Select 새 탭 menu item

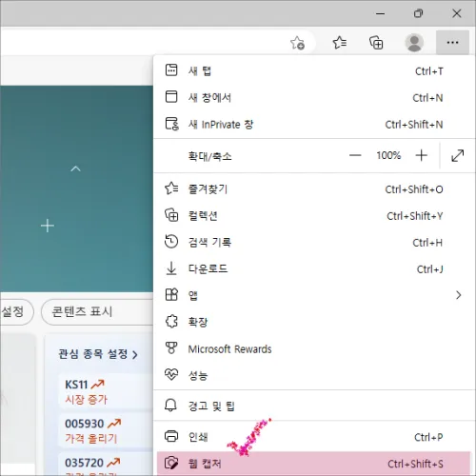(314, 70)
